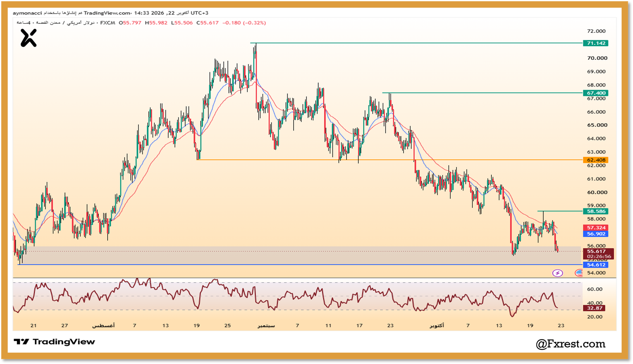This screenshot has height=364, width=633.
Task: Click the أغسطس month label on time axis
Action: [103, 326]
